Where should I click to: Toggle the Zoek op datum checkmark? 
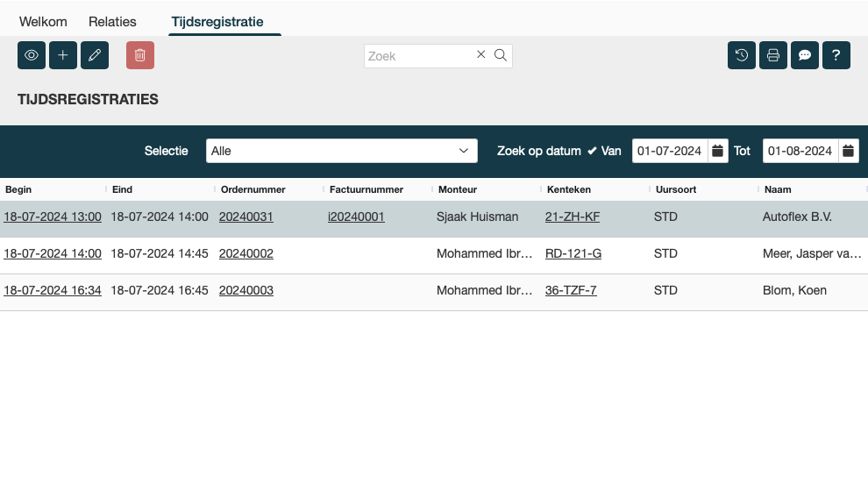coord(592,151)
